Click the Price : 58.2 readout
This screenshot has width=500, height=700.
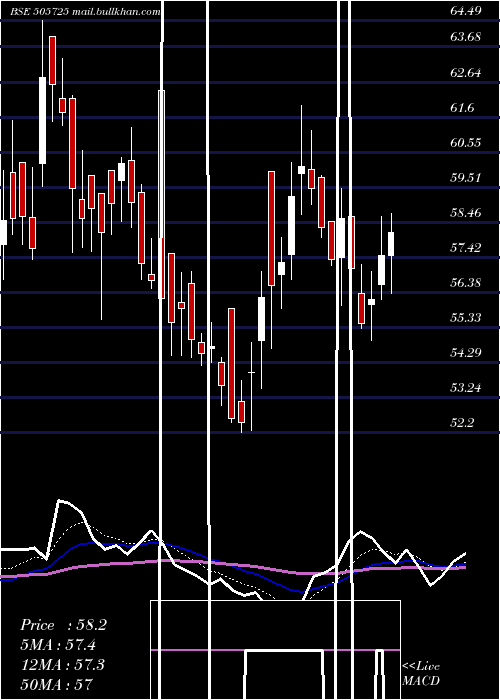[63, 625]
